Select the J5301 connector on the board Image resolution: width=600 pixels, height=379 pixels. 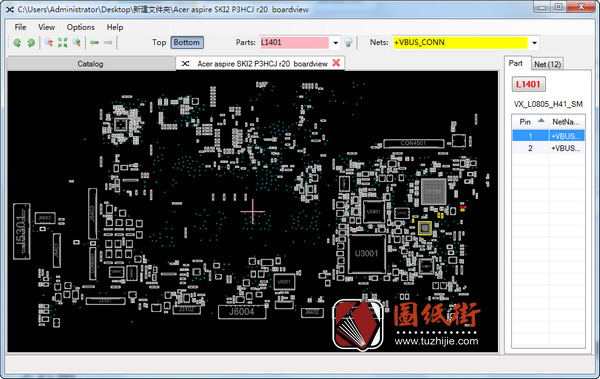[21, 231]
